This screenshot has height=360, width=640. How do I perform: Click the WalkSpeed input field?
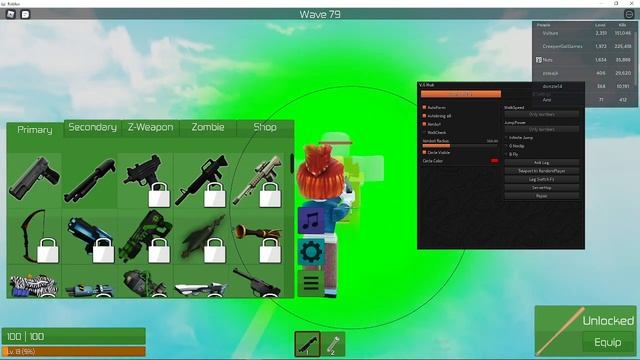coord(542,115)
